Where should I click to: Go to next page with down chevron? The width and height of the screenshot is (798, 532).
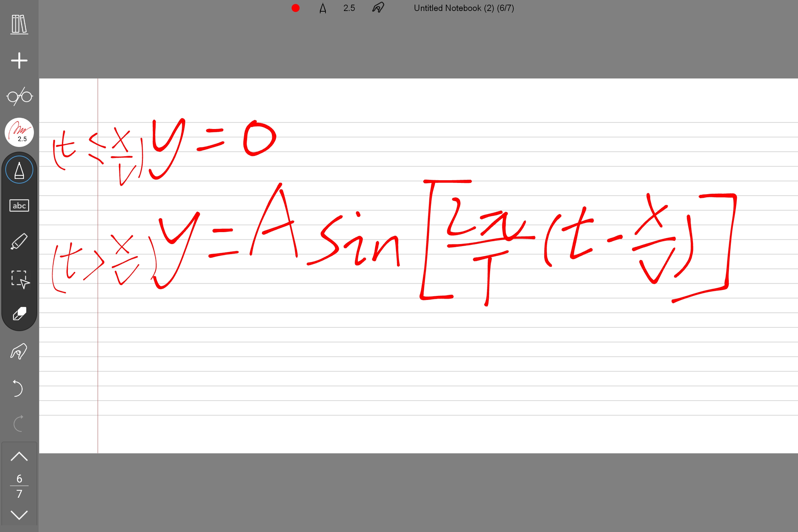click(x=19, y=515)
